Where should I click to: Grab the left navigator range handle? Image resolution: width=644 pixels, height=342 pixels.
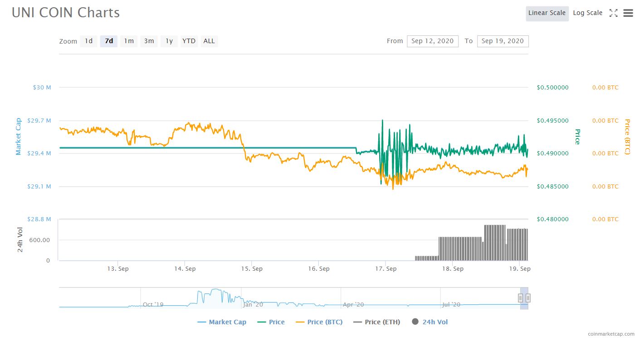click(521, 298)
